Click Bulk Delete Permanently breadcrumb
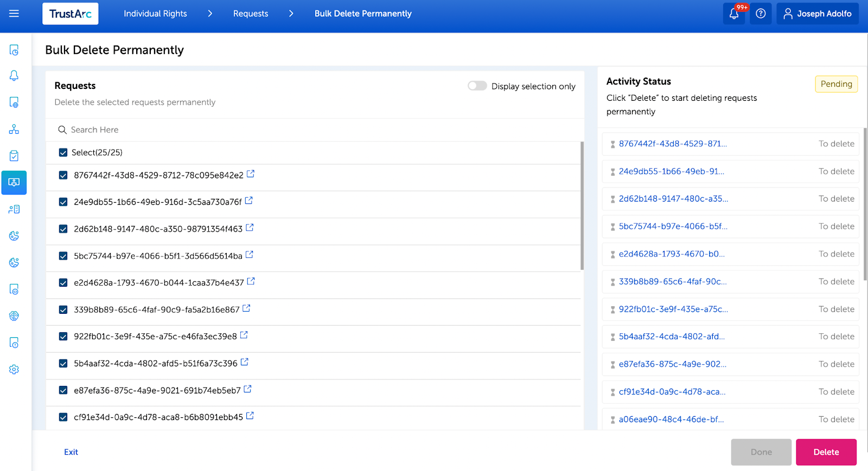868x471 pixels. pyautogui.click(x=363, y=14)
